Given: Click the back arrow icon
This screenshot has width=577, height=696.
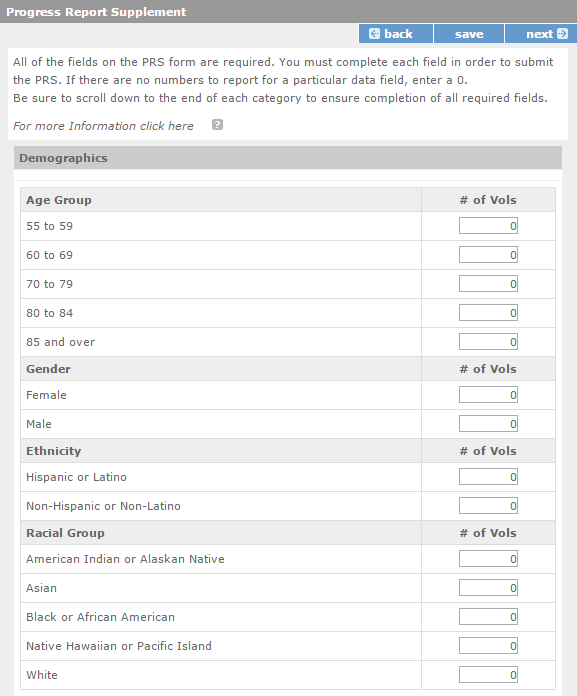Looking at the screenshot, I should 374,34.
